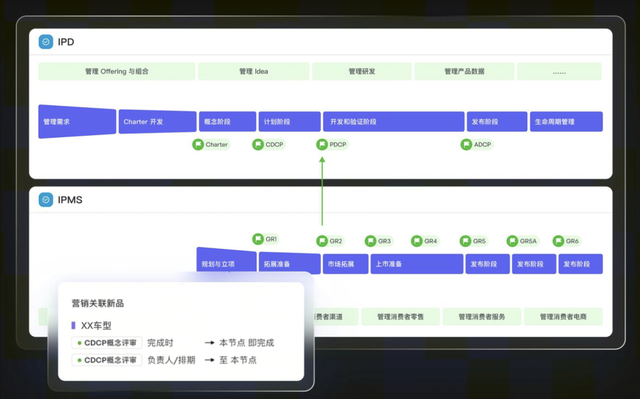Click CDCP概念评审 tag in 负责人/排期 row
Screen dimensions: 640x399
[x=107, y=360]
